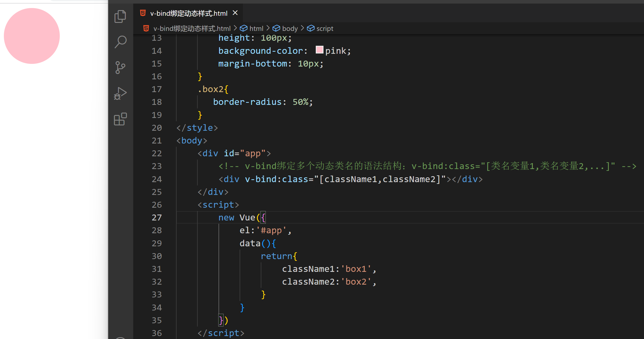Open the Run and Debug view in the activity bar
Image resolution: width=644 pixels, height=339 pixels.
pyautogui.click(x=120, y=94)
